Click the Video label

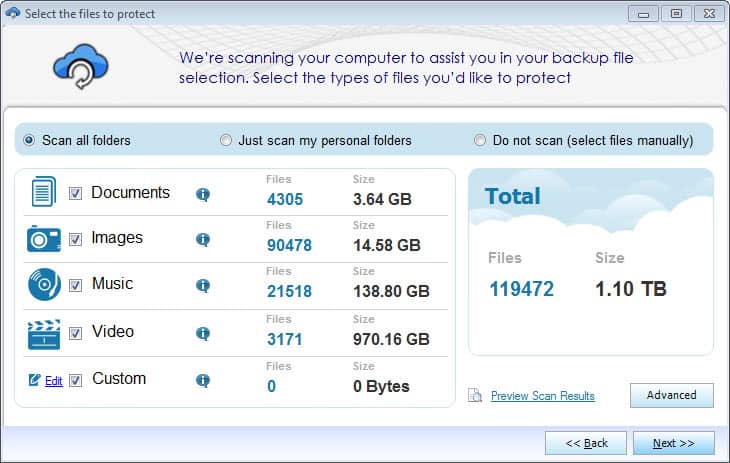[113, 331]
